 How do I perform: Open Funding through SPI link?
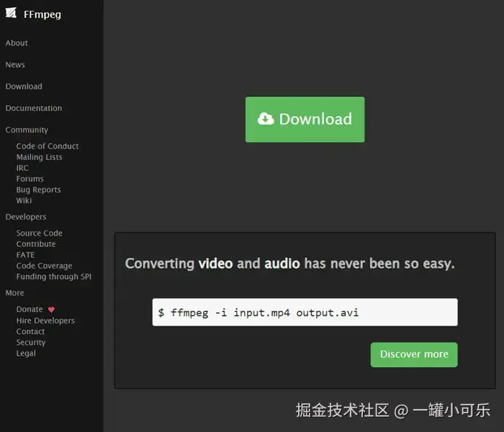click(x=54, y=276)
